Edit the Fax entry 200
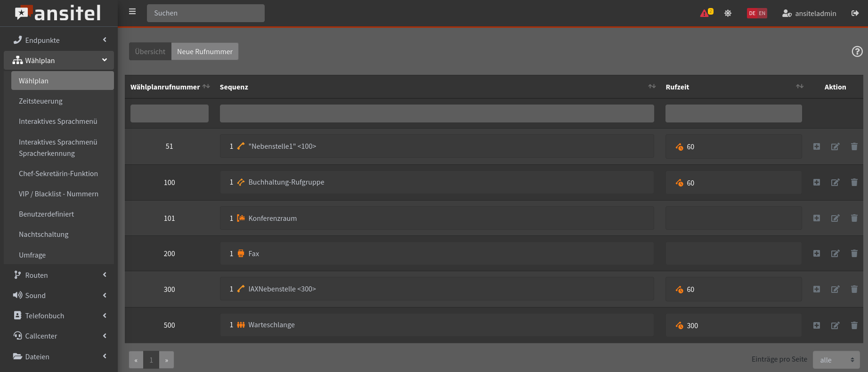 tap(835, 253)
